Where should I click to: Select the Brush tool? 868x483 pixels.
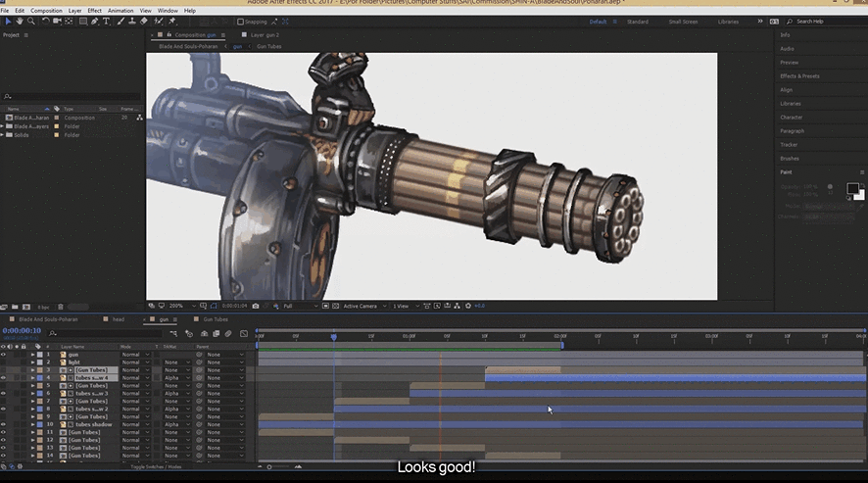(x=121, y=21)
